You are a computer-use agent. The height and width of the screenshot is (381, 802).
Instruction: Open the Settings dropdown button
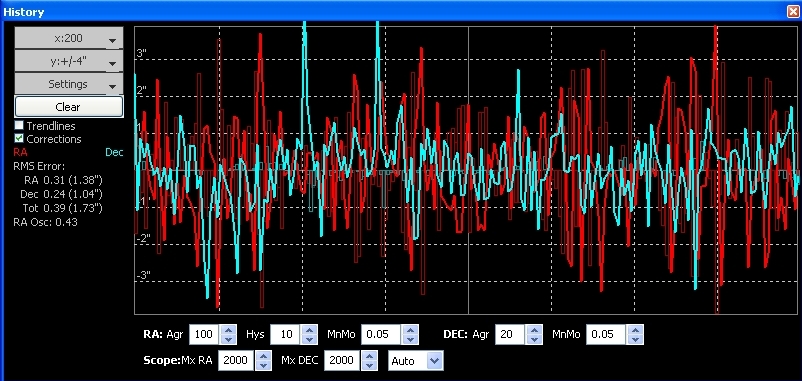click(69, 84)
